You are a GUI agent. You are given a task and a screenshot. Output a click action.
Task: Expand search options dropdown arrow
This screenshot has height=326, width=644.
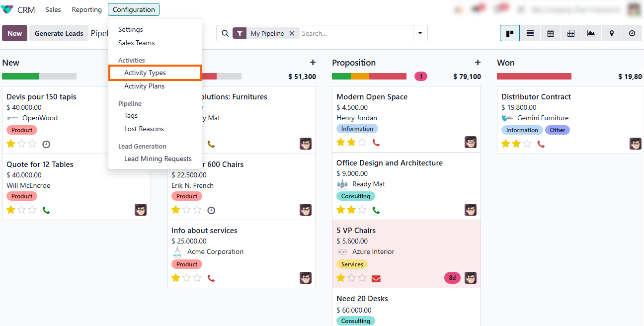(x=420, y=33)
